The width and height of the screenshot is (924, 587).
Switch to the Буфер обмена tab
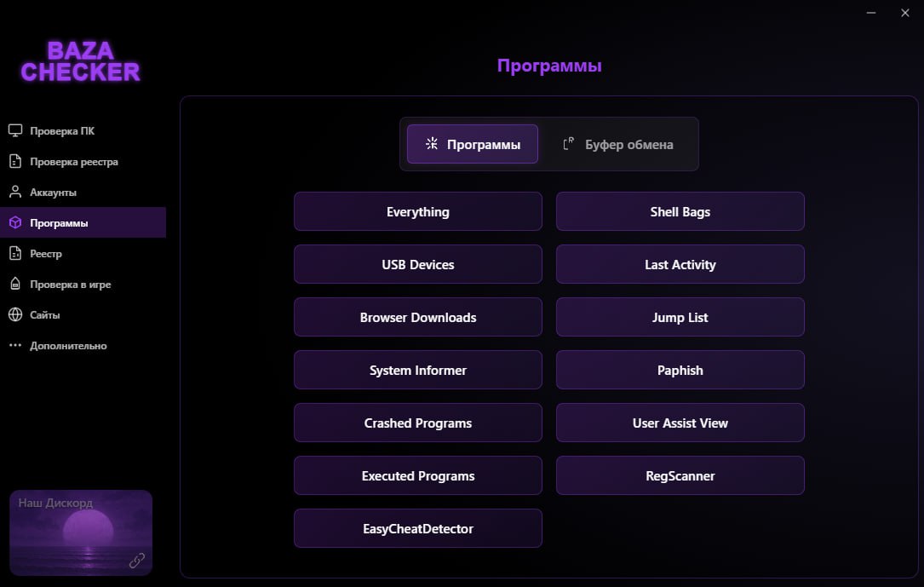click(618, 145)
